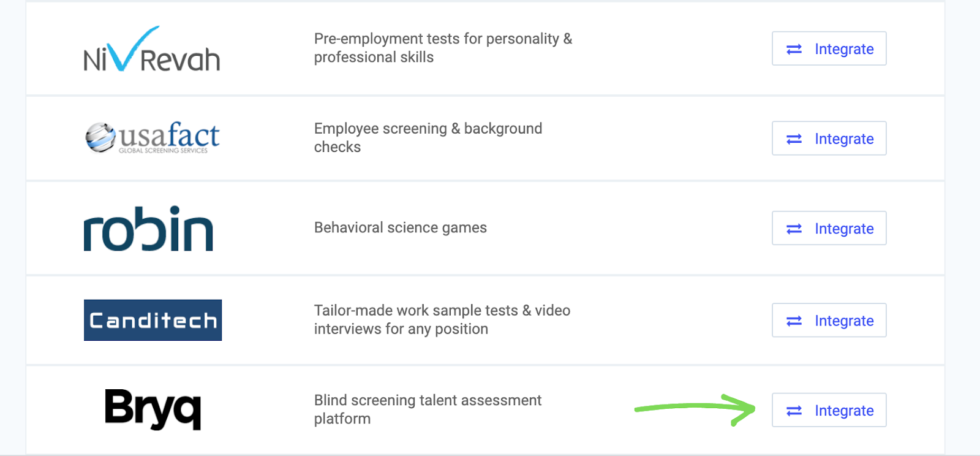Click the 'Employee screening & background checks' text
This screenshot has height=456, width=980.
tap(428, 138)
